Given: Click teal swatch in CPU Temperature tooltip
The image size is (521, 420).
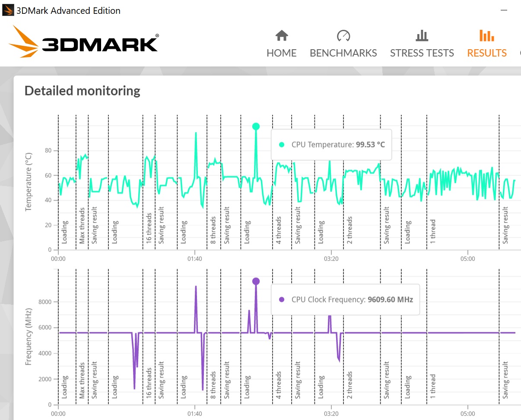Looking at the screenshot, I should (282, 145).
